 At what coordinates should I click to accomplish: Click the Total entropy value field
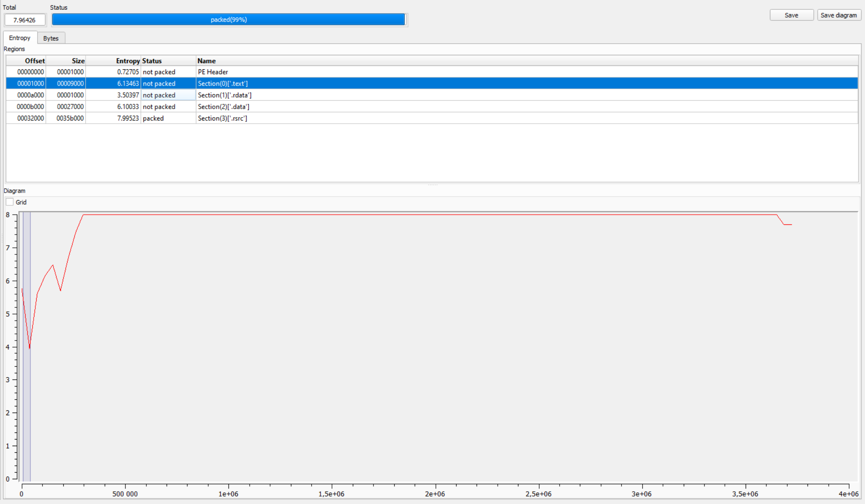pyautogui.click(x=25, y=20)
